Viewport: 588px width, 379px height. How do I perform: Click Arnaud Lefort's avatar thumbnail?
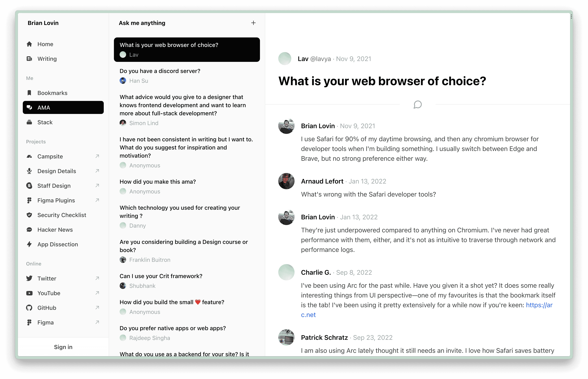coord(286,181)
